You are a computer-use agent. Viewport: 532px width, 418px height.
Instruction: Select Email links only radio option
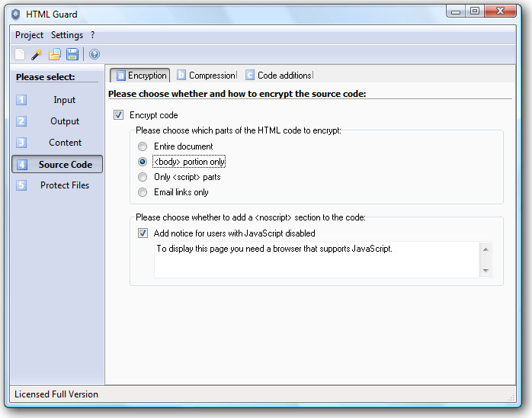143,192
